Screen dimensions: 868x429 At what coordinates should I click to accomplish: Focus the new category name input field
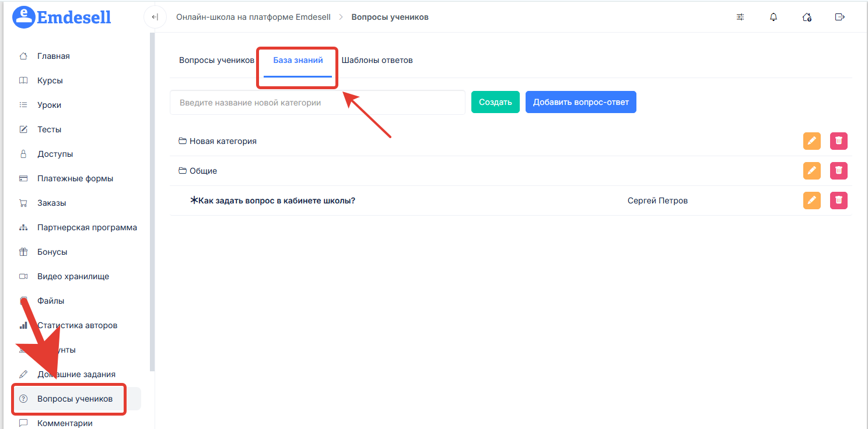[317, 103]
